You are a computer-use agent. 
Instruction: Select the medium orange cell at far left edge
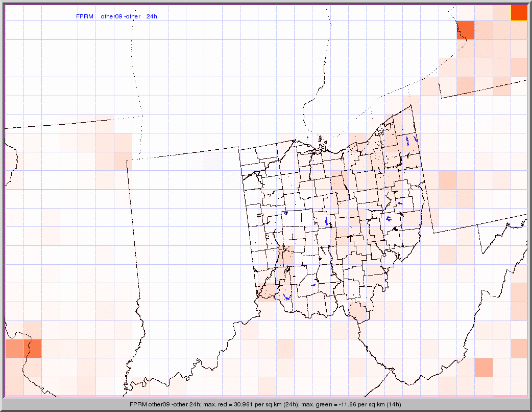click(14, 348)
